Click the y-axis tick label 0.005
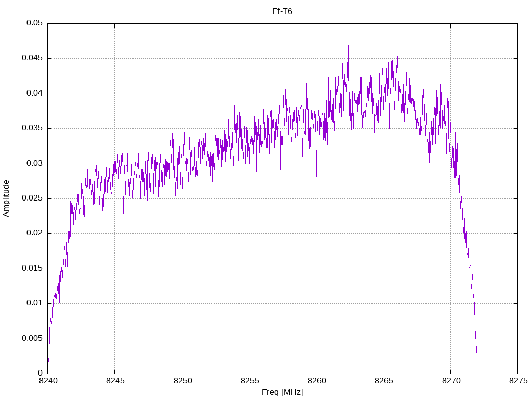The height and width of the screenshot is (399, 532). tap(32, 338)
